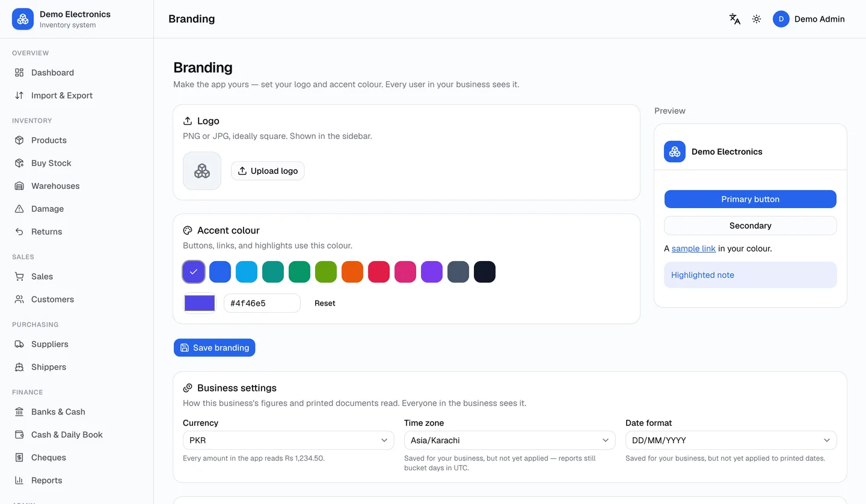This screenshot has width=866, height=504.
Task: Open the Customers people icon
Action: (x=19, y=300)
